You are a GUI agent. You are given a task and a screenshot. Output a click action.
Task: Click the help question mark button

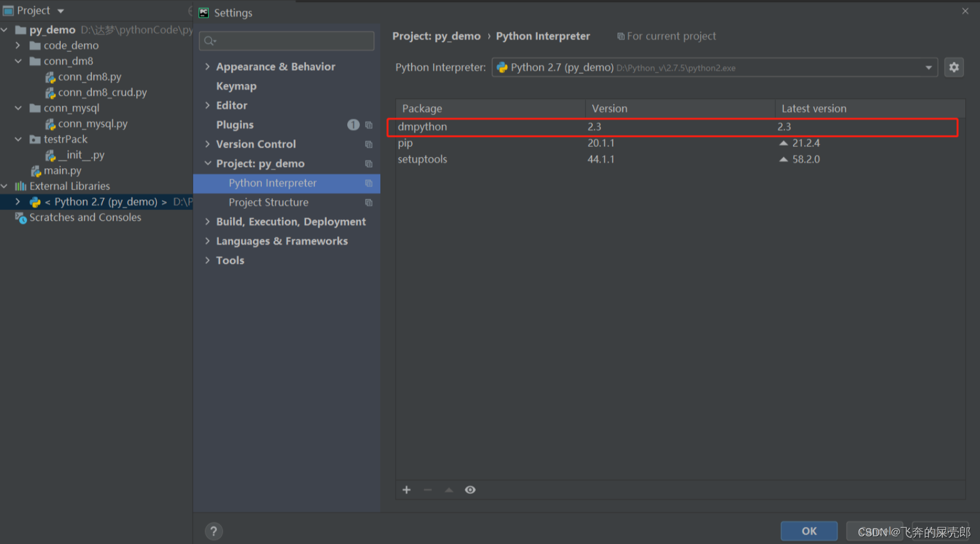click(214, 531)
